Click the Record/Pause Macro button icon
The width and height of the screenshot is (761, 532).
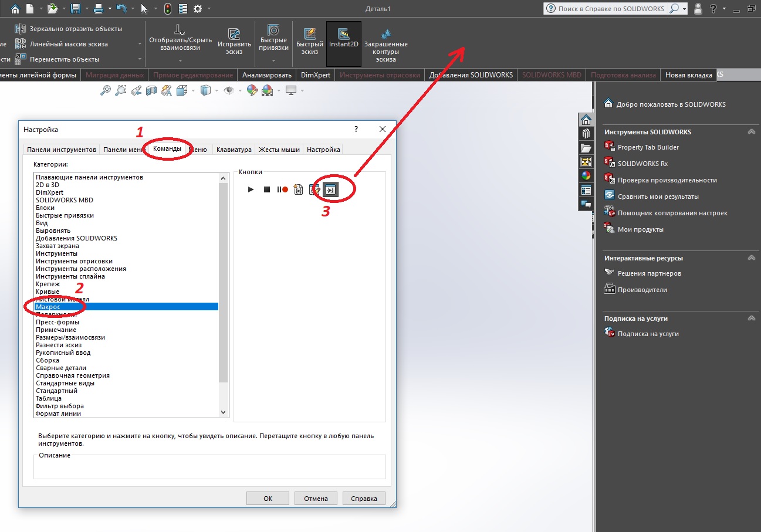point(283,189)
